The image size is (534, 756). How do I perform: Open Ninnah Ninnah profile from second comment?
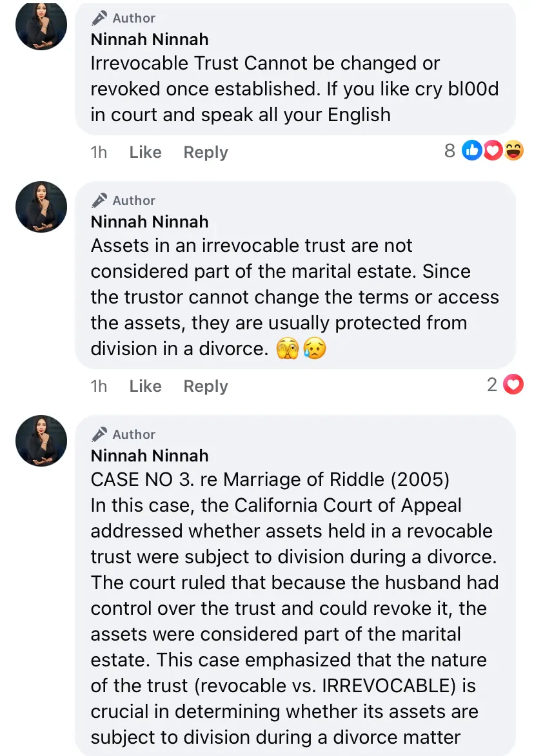pos(150,222)
